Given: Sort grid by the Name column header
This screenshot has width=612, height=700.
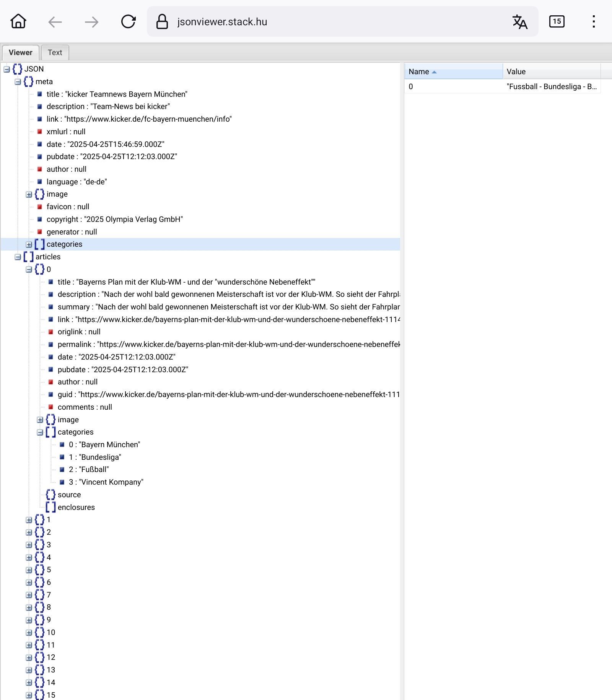Looking at the screenshot, I should point(454,72).
